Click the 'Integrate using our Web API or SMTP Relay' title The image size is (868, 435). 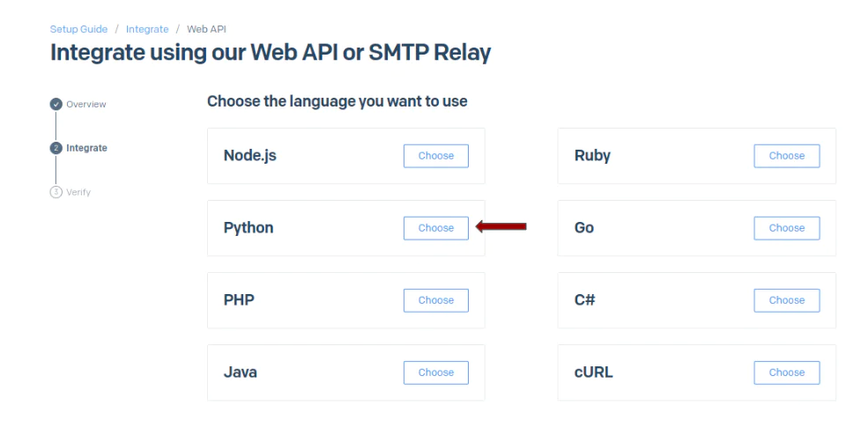271,53
